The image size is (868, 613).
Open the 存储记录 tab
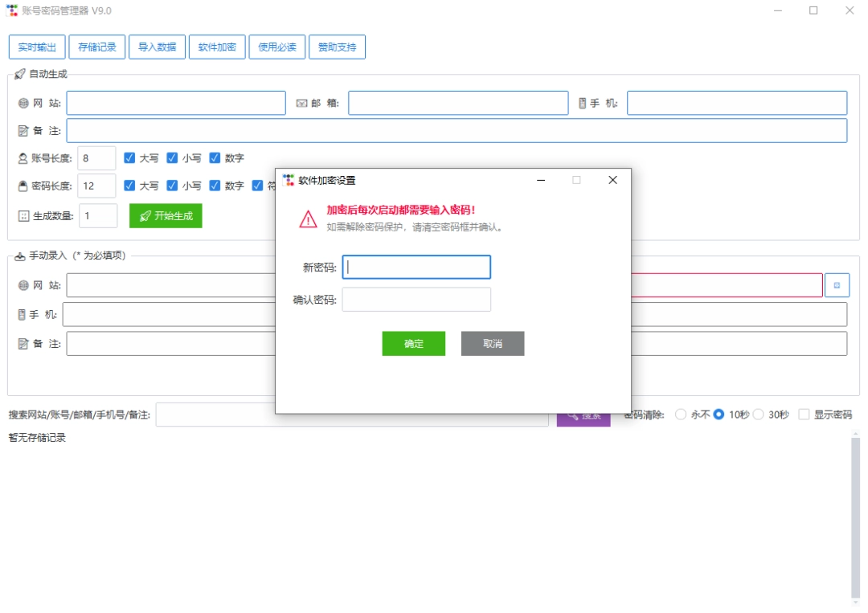(x=97, y=47)
